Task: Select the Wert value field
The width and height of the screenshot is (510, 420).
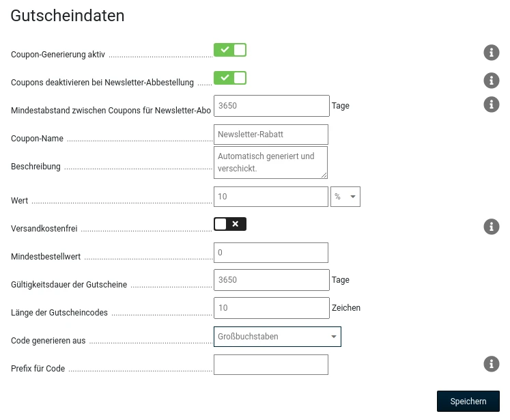Action: click(271, 197)
